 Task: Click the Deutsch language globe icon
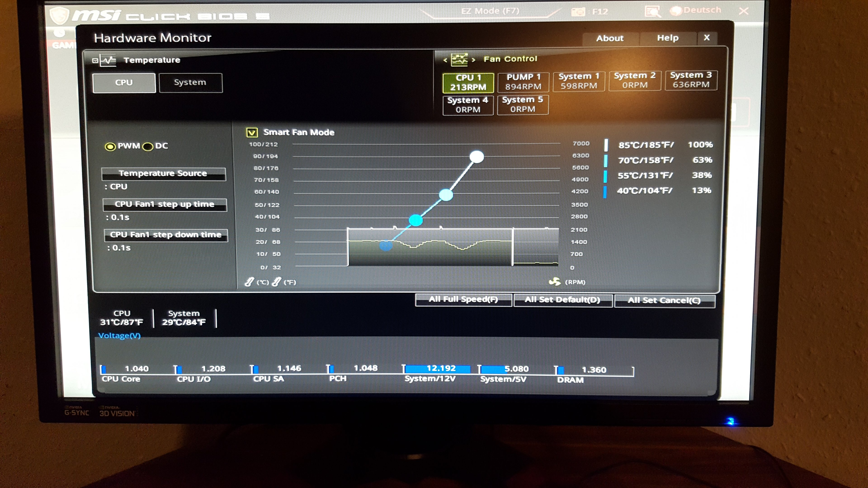[x=676, y=11]
